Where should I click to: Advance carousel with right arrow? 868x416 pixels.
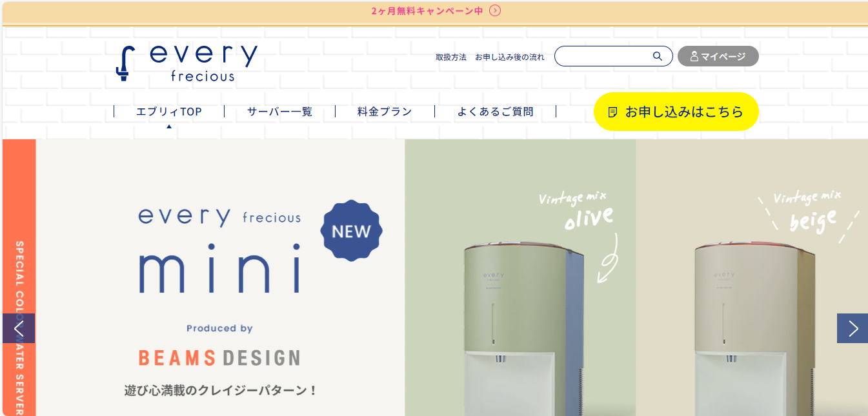tap(853, 328)
